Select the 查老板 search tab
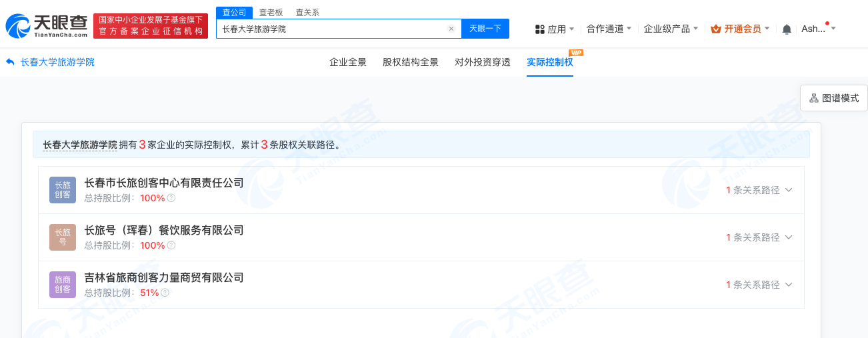Viewport: 868px width, 338px height. (271, 12)
